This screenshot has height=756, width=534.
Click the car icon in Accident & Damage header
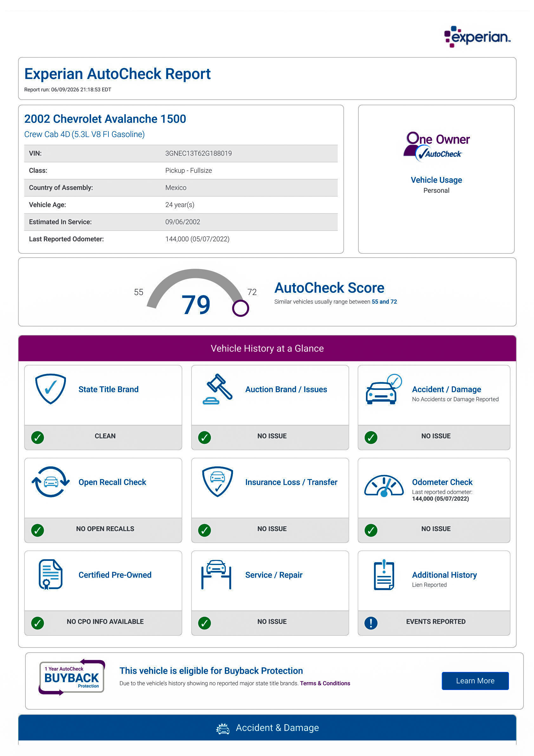(x=223, y=729)
